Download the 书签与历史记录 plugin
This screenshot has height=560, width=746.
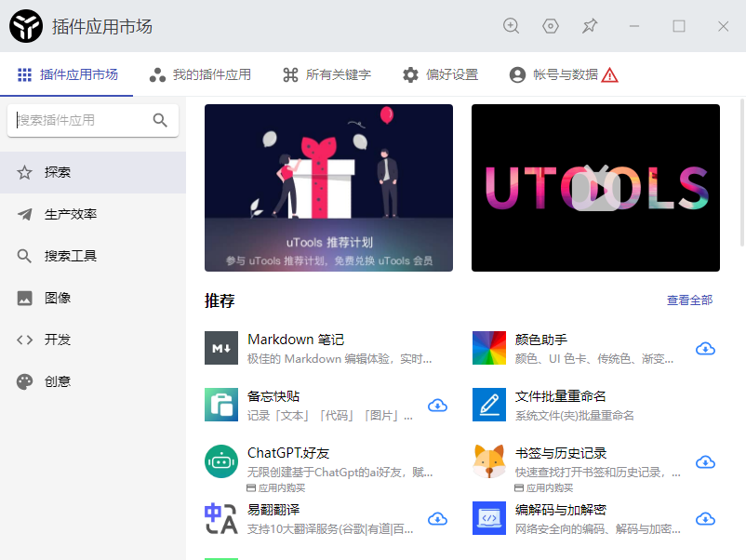click(x=705, y=462)
